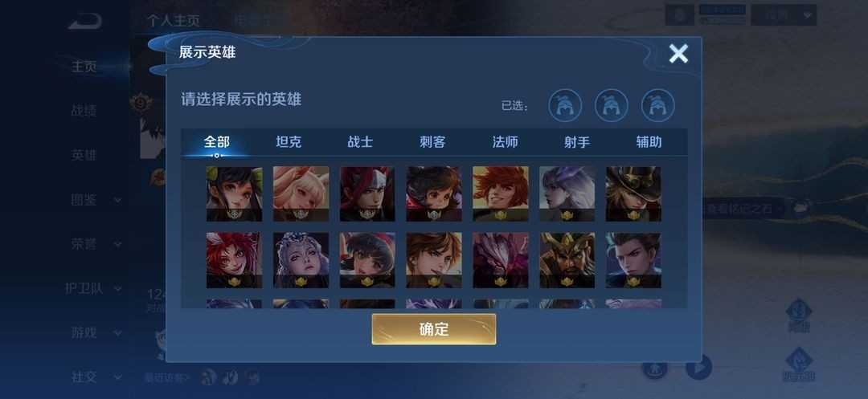Confirm selection with the 确定 button
Viewport: 868px width, 399px height.
coord(433,329)
